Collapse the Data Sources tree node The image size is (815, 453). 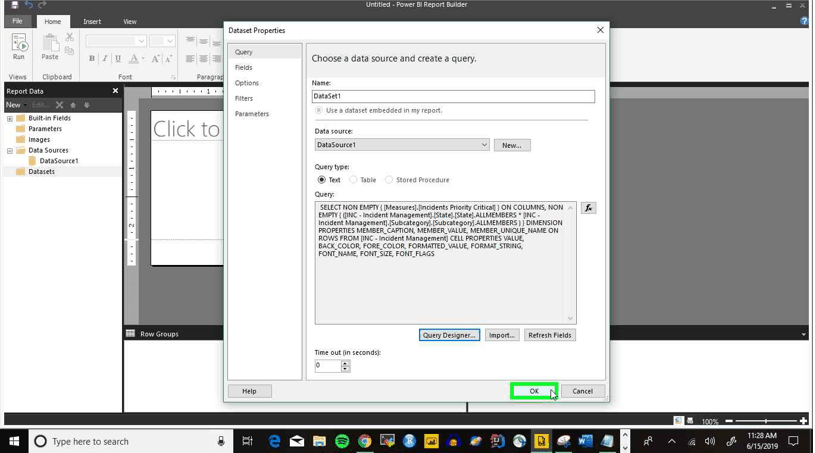(9, 151)
